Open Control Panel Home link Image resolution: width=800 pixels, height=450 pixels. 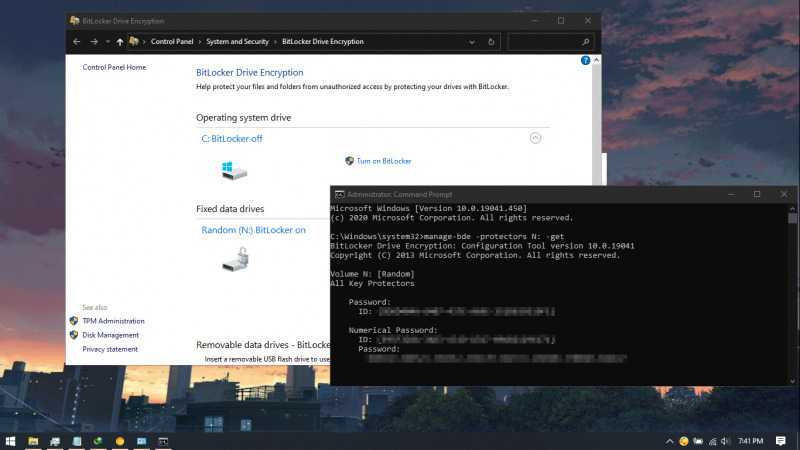pyautogui.click(x=114, y=67)
